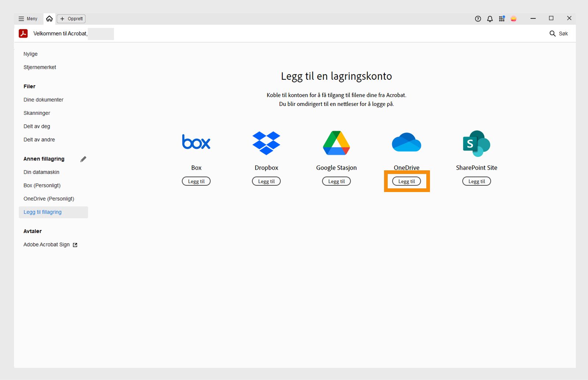This screenshot has width=588, height=380.
Task: Open the Meny menu
Action: (x=28, y=18)
